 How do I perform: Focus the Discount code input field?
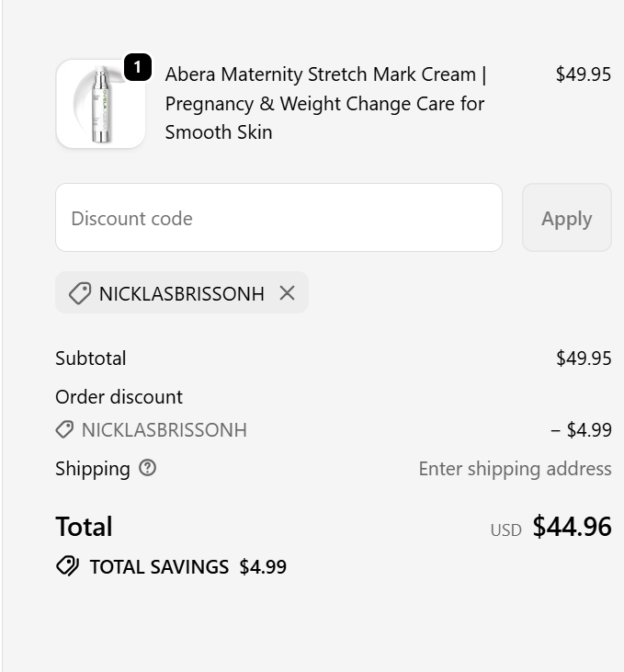(278, 218)
